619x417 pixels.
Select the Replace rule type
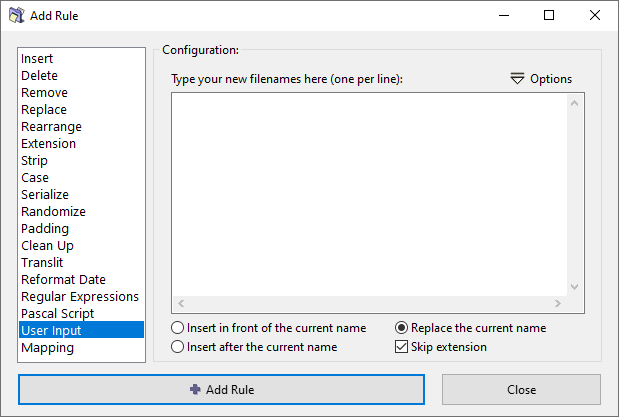coord(81,109)
